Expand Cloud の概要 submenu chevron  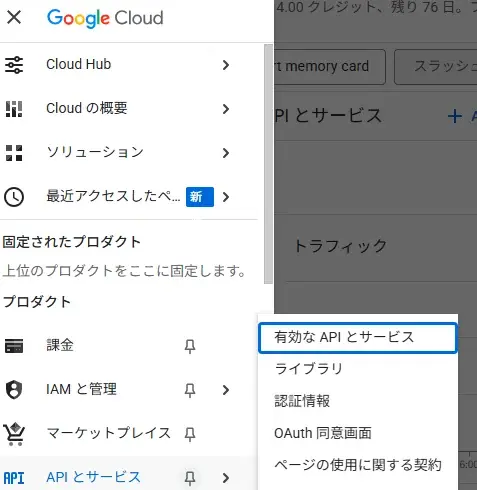coord(226,109)
